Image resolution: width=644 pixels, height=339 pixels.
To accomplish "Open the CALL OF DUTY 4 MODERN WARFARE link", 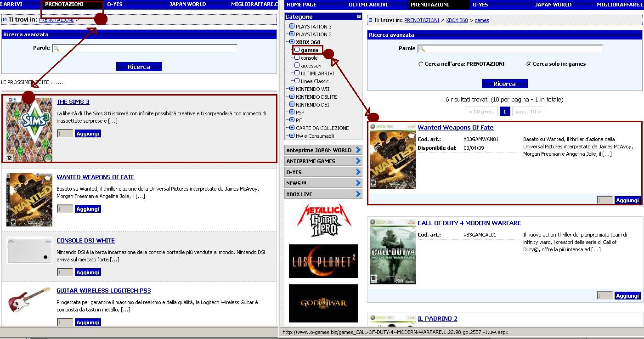I will pos(469,223).
